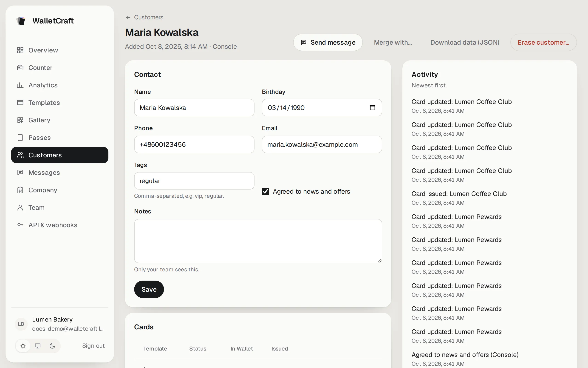
Task: Click the Customers people icon
Action: [x=20, y=155]
